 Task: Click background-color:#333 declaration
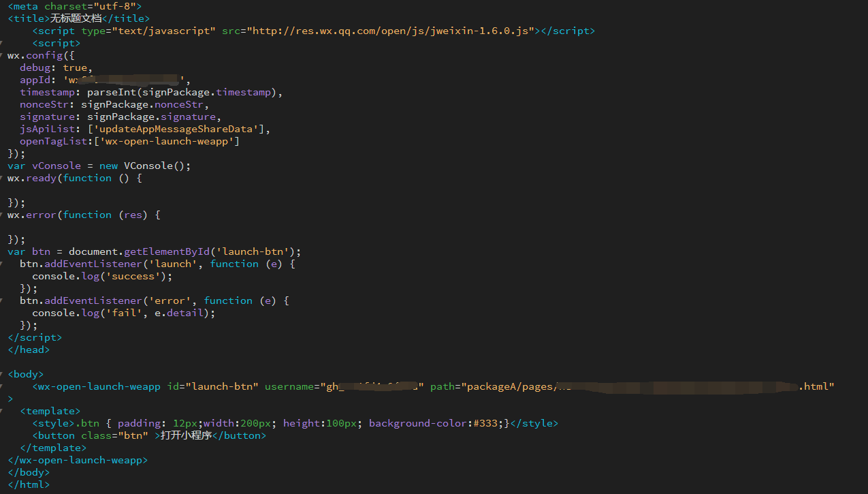(x=434, y=423)
